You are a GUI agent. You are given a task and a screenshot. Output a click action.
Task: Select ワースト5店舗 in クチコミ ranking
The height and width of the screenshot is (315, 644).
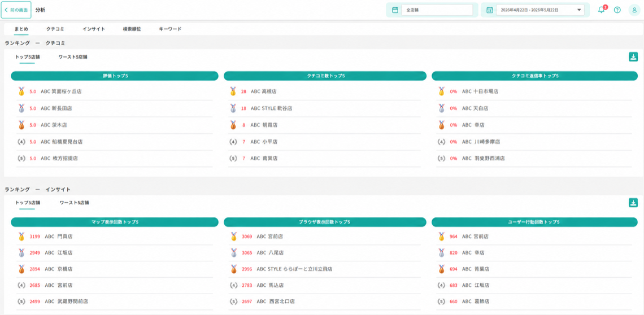[x=73, y=57]
